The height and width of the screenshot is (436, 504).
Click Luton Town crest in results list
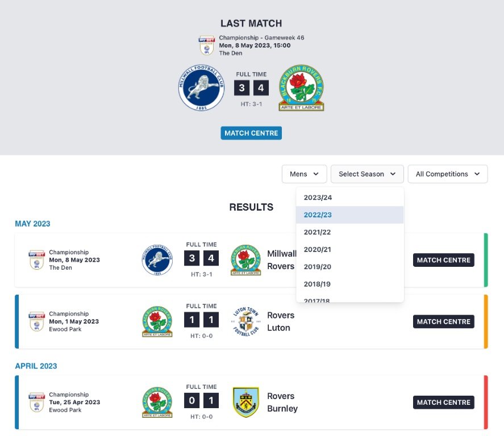coord(246,321)
